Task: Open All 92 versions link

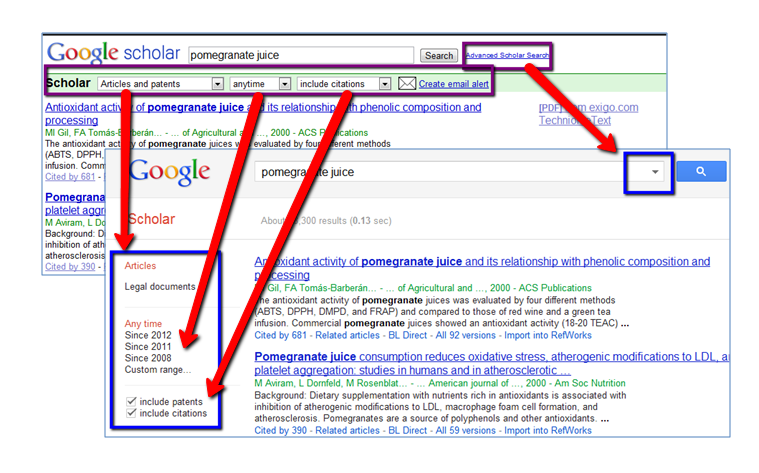Action: [x=466, y=335]
